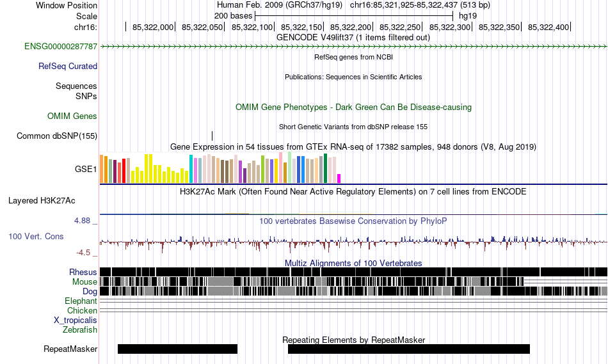Click Publications: Sequences in Scientific Articles title

tap(353, 77)
